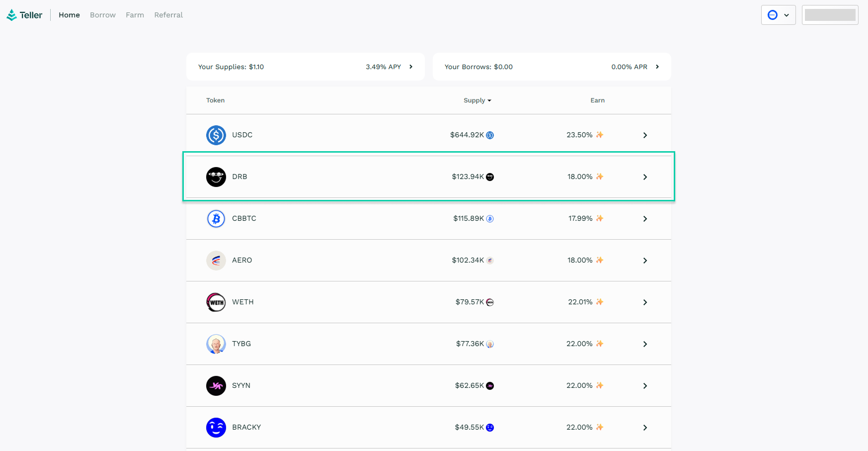Click the TYBG token avatar icon
Image resolution: width=868 pixels, height=451 pixels.
216,344
